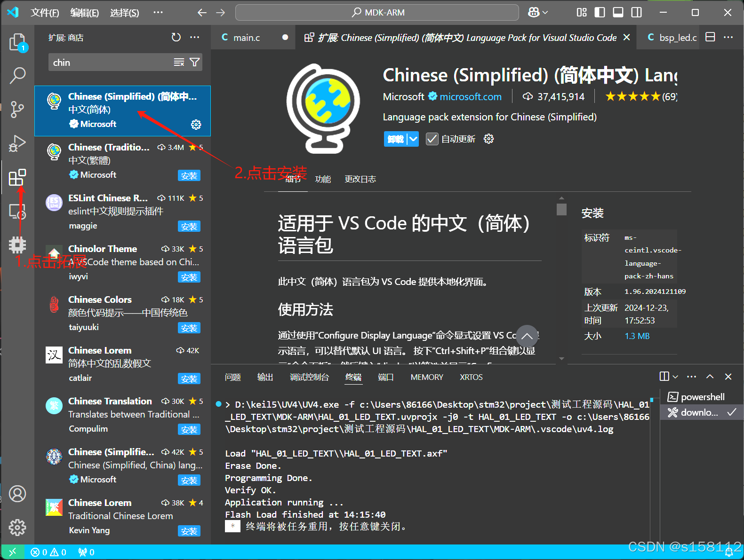Toggle secondary side bar visibility
Image resolution: width=744 pixels, height=560 pixels.
pyautogui.click(x=637, y=12)
